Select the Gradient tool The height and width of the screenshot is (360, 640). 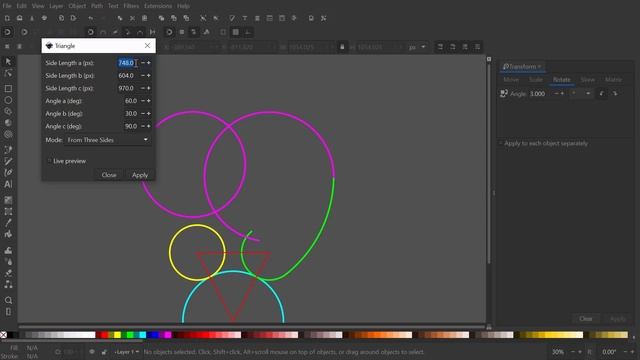(x=8, y=200)
